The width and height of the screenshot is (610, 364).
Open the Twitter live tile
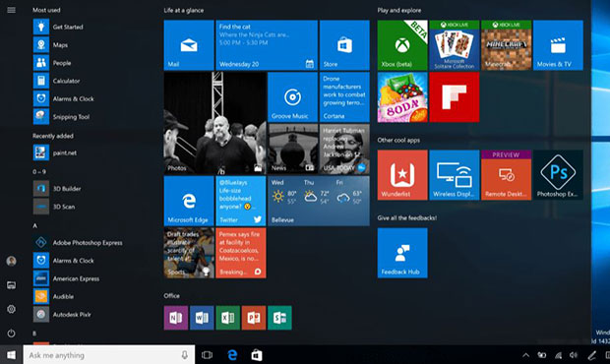(x=241, y=201)
